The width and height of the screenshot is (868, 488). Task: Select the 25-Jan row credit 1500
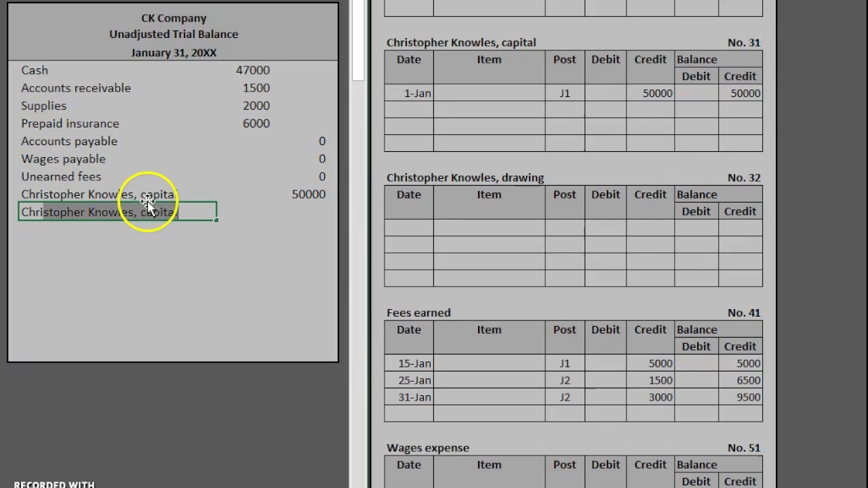[660, 380]
